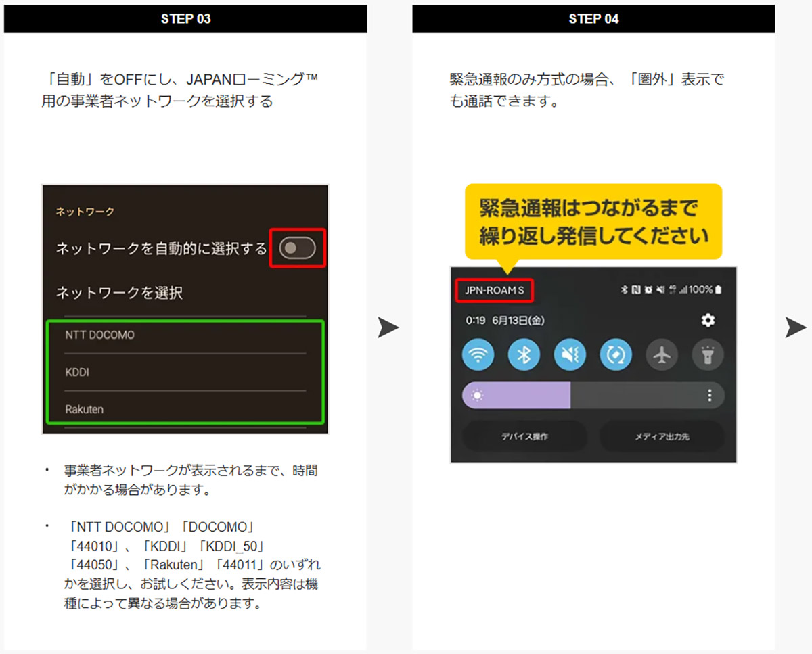Tap the status bar Bluetooth icon
Viewport: 812px width, 654px height.
(x=625, y=289)
